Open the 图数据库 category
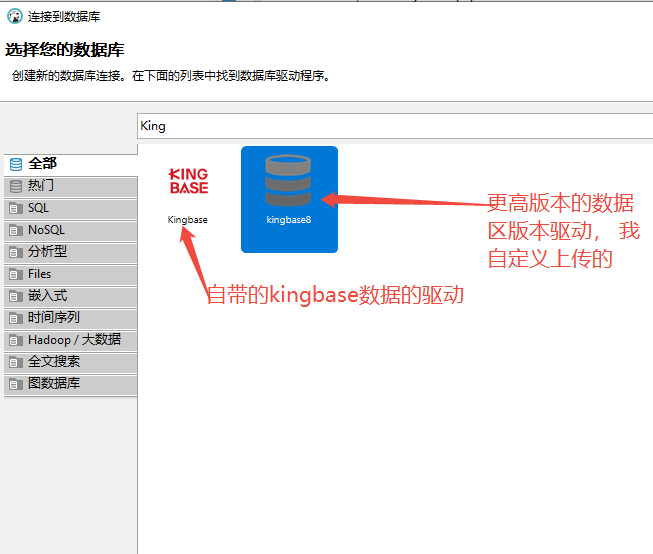 point(70,384)
